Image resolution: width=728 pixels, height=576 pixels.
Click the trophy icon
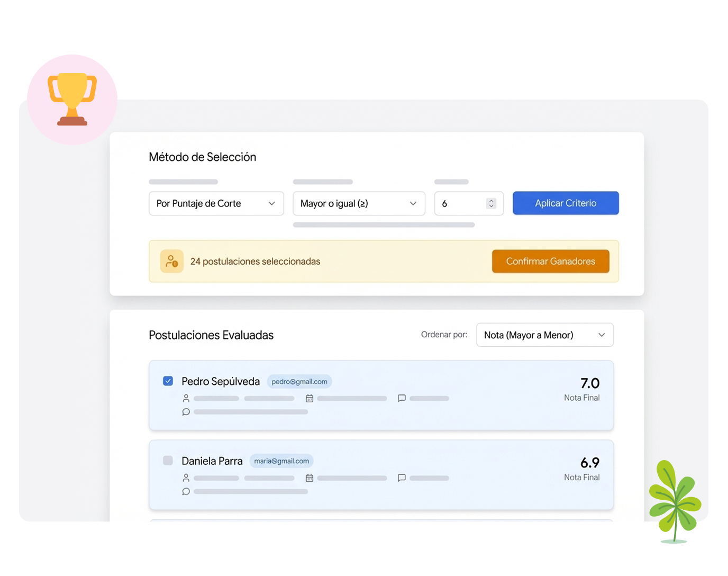pyautogui.click(x=72, y=99)
